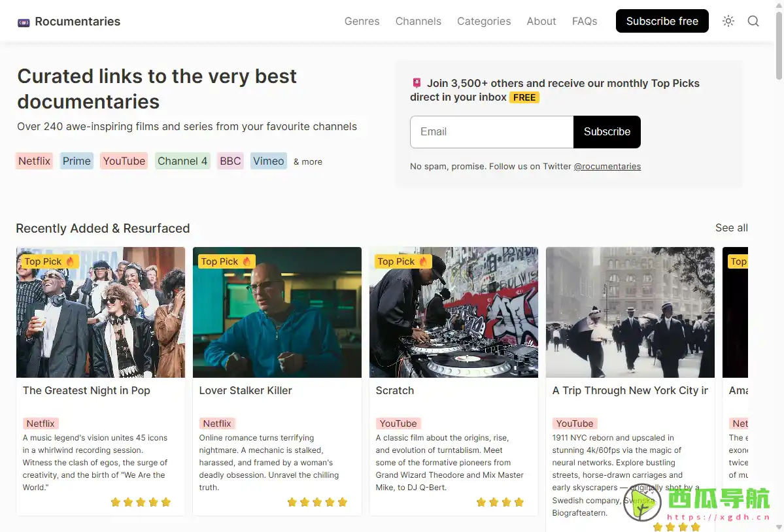Focus the Email input field
This screenshot has width=784, height=532.
pyautogui.click(x=492, y=132)
